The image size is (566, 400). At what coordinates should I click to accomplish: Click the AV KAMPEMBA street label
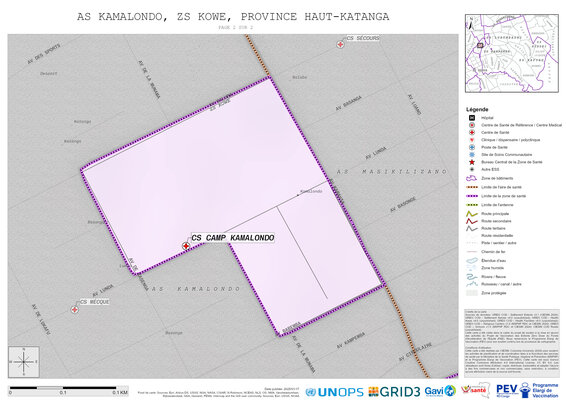tap(351, 340)
